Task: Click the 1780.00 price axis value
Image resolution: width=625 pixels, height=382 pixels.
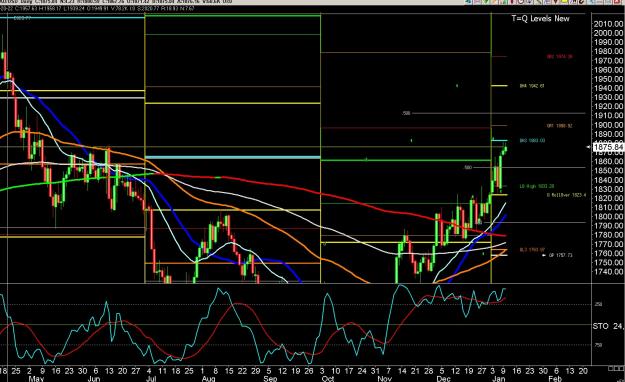Action: point(608,235)
